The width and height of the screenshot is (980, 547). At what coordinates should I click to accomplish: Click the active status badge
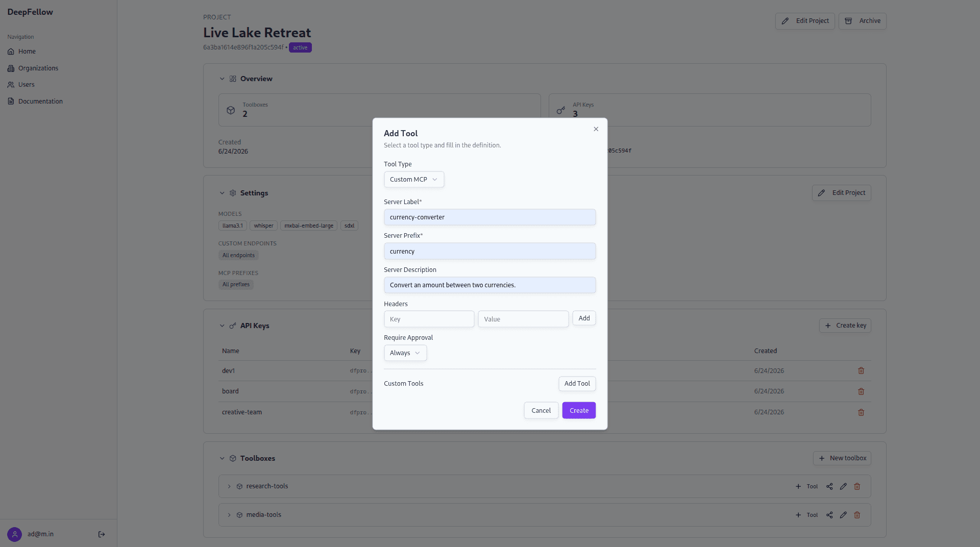tap(300, 48)
